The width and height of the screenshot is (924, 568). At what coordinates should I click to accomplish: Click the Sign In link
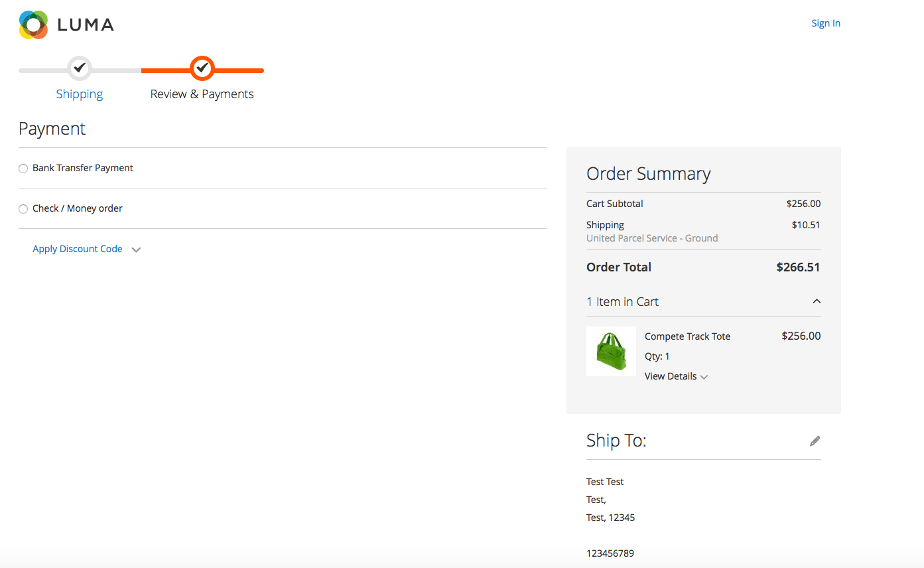coord(825,23)
